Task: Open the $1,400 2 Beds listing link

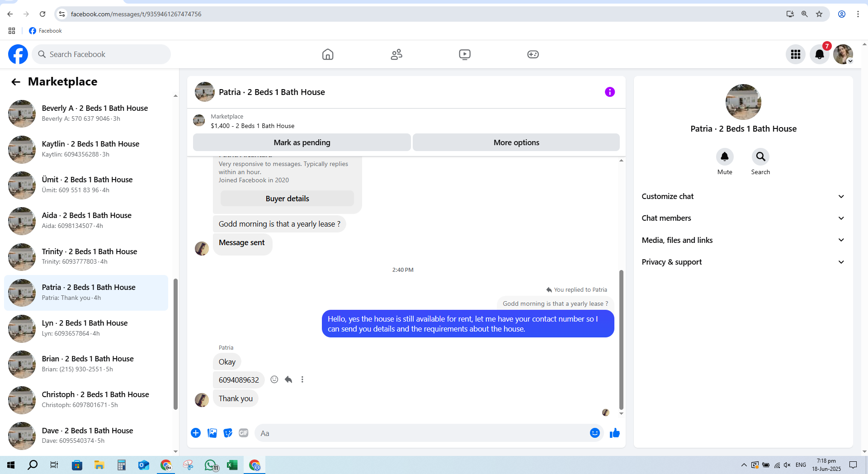Action: tap(252, 126)
